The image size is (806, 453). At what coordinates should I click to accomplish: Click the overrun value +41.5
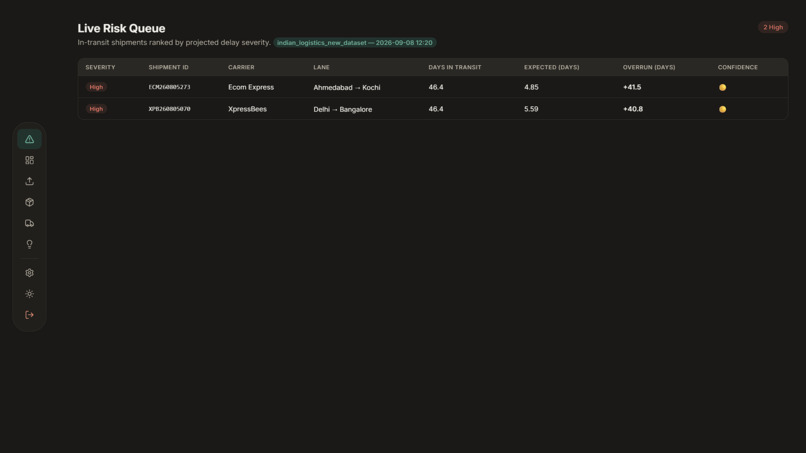[632, 87]
